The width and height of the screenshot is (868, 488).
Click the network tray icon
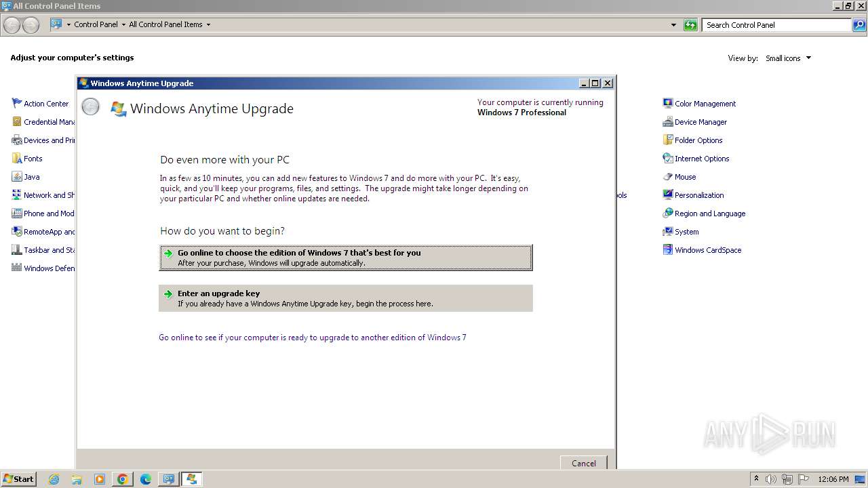(x=787, y=479)
